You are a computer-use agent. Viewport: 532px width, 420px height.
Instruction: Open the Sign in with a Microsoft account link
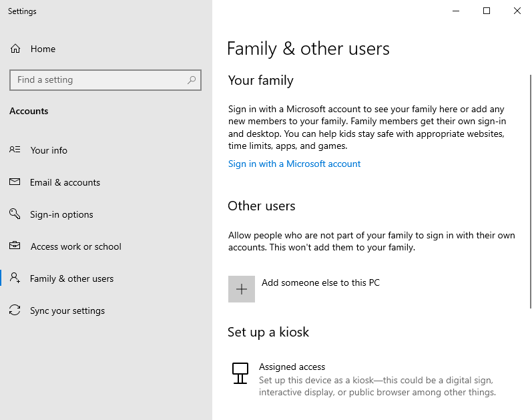294,164
